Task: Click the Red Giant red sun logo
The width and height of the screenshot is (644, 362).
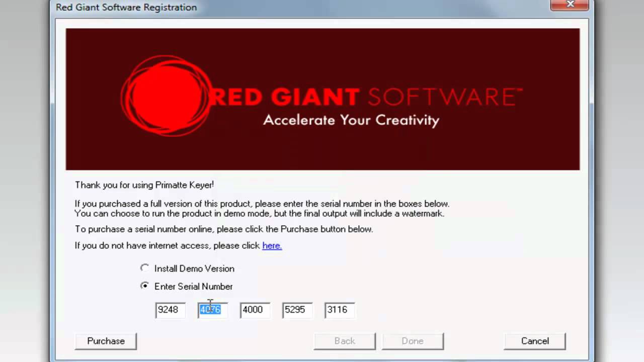Action: point(166,96)
